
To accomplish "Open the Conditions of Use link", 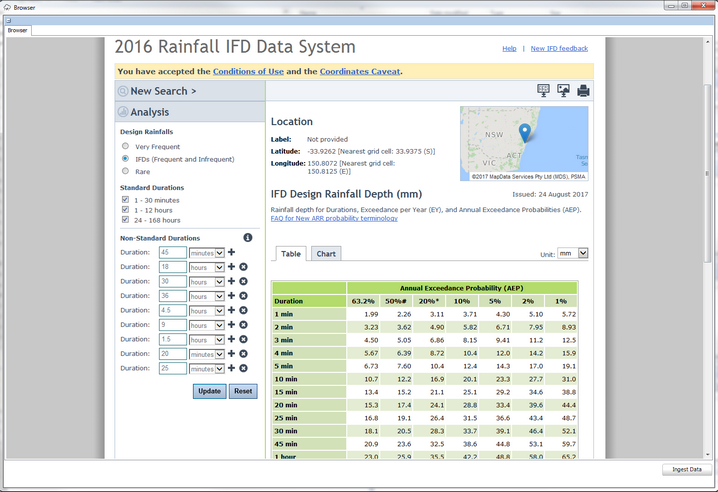I will 247,71.
